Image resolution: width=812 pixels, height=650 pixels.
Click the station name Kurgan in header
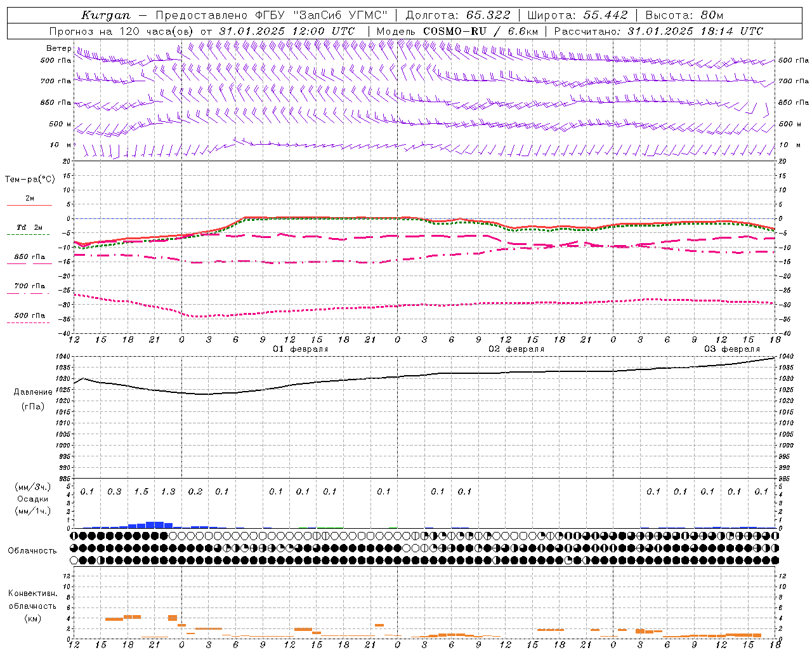click(105, 15)
